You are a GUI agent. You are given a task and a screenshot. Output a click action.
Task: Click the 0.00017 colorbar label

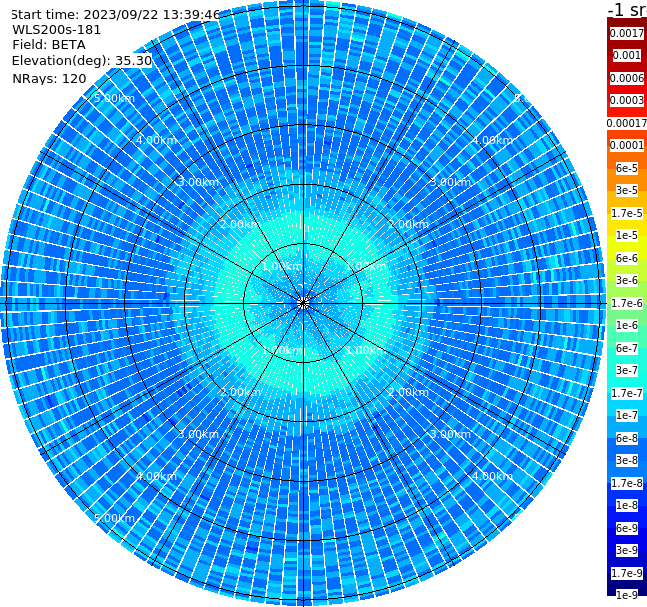click(x=627, y=123)
